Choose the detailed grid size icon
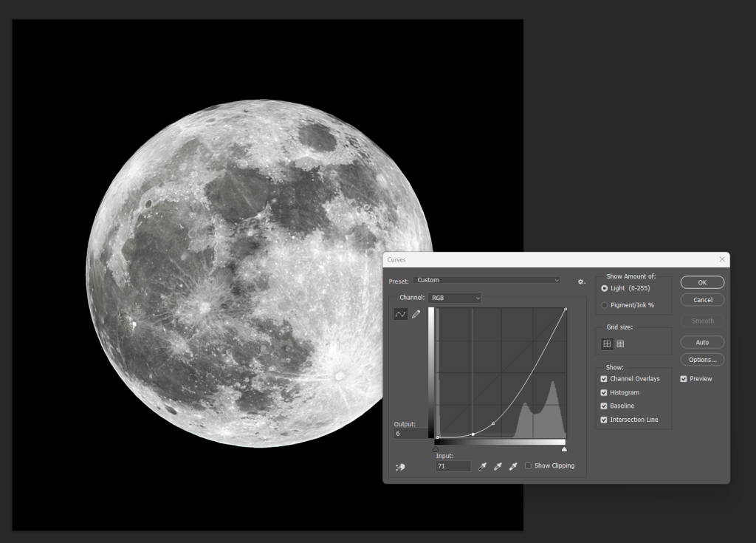Screen dimensions: 756x543 coord(620,344)
